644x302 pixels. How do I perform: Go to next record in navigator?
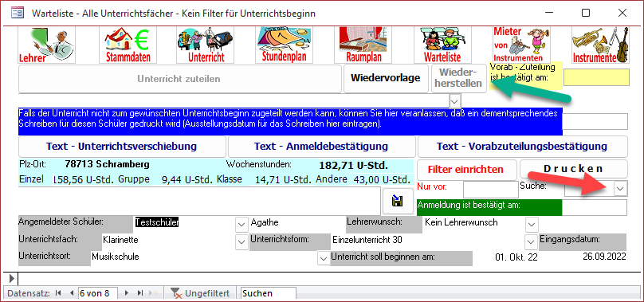[x=126, y=293]
